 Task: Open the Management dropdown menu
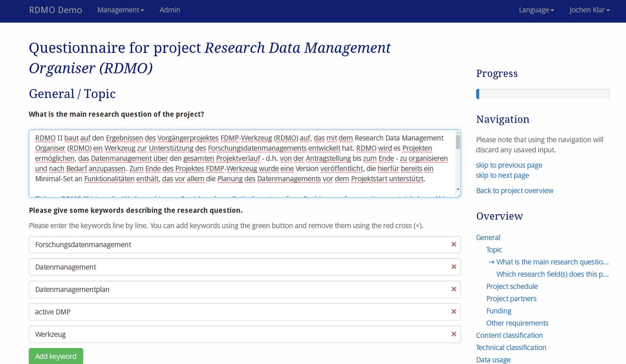[121, 10]
